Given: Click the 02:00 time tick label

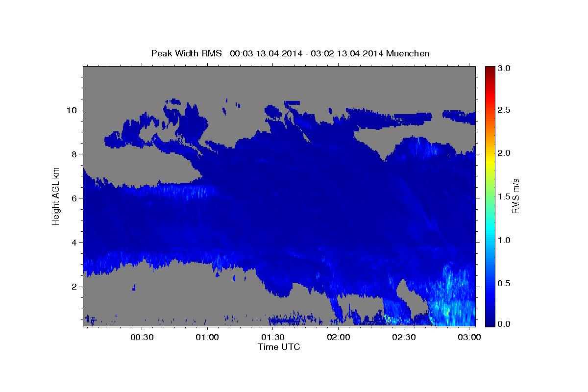Looking at the screenshot, I should point(339,338).
